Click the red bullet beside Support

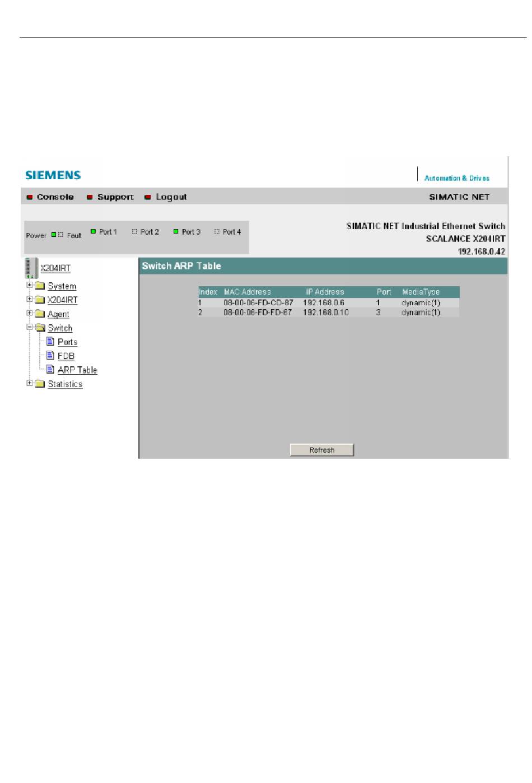(90, 197)
